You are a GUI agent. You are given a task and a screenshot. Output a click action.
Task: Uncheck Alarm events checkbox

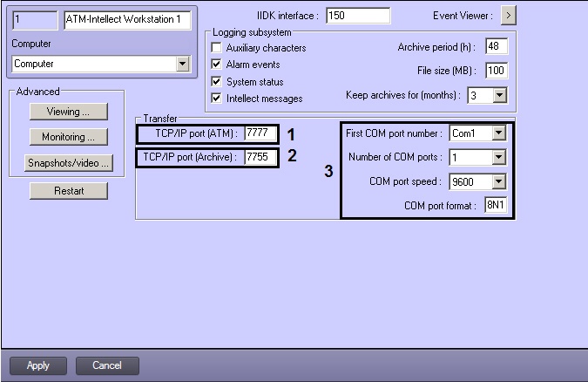[x=216, y=65]
